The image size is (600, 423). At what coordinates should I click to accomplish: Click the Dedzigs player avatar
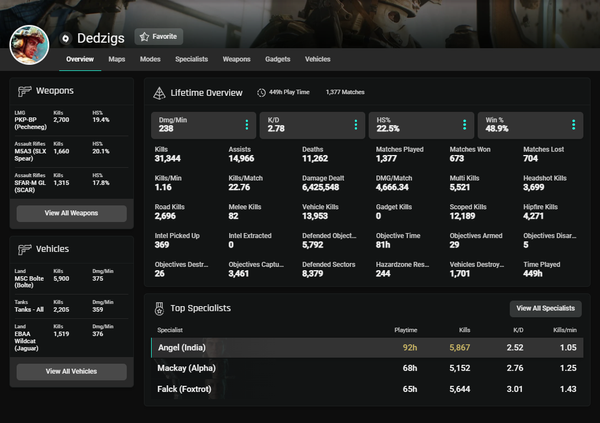tap(29, 43)
